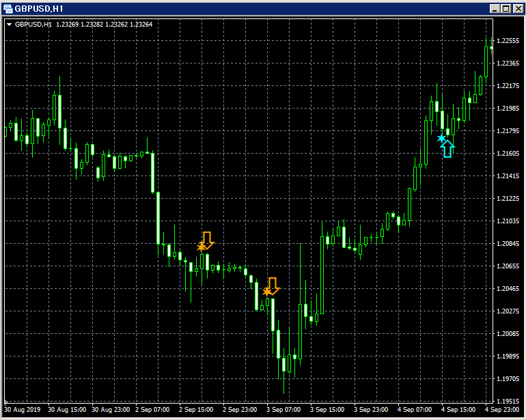The image size is (526, 420).
Task: Click the 1.20465 price label
Action: tap(508, 288)
